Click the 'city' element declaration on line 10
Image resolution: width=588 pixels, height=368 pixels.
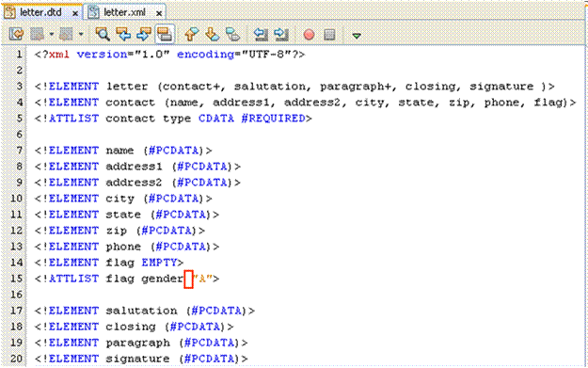pos(123,199)
